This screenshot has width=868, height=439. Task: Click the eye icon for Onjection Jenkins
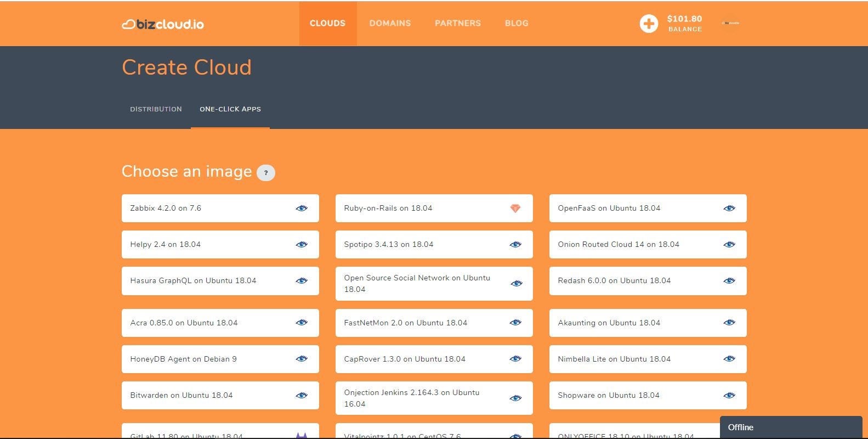coord(515,398)
